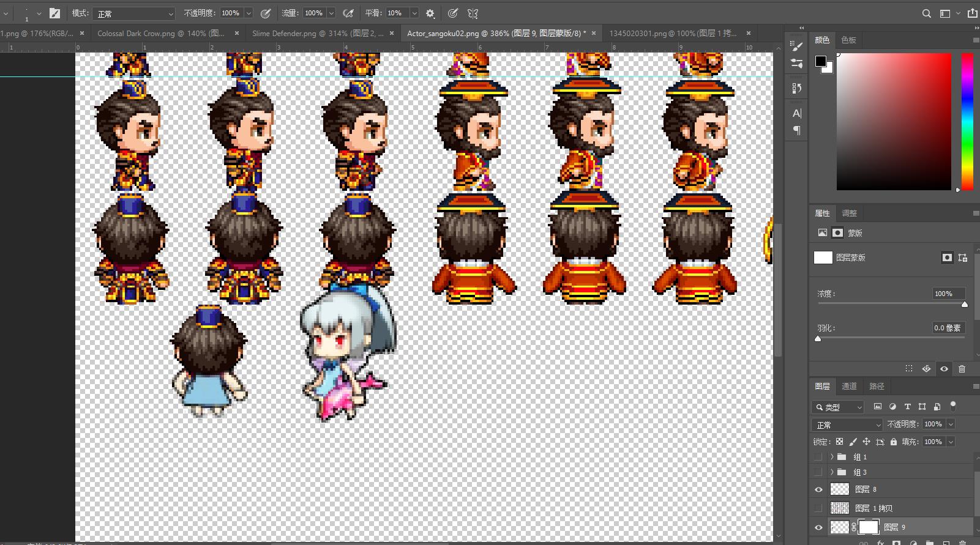980x545 pixels.
Task: Show the 组 1 group visibility box
Action: [x=818, y=457]
